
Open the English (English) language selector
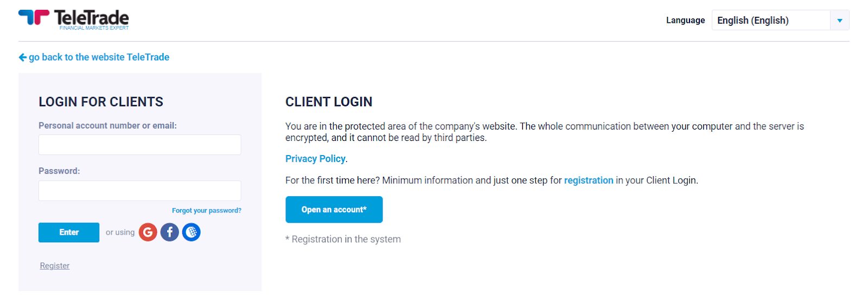pos(780,21)
